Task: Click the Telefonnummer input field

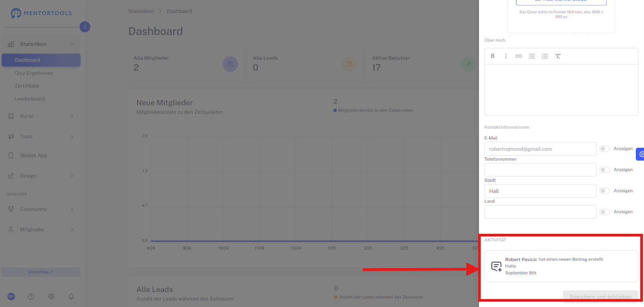Action: click(540, 170)
